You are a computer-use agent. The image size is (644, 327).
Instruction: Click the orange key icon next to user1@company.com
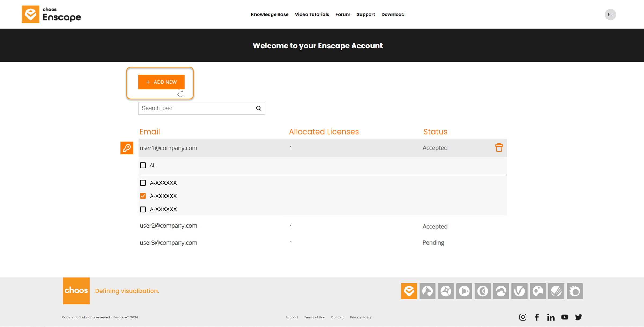click(127, 148)
